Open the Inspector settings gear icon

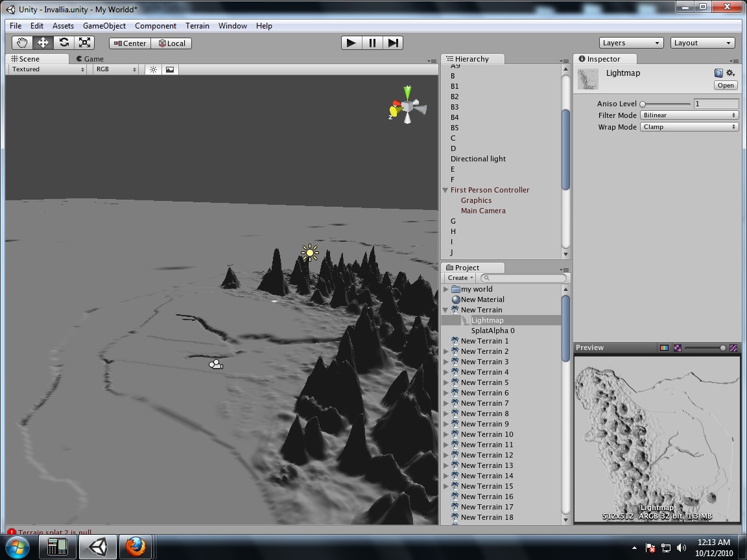pyautogui.click(x=730, y=73)
